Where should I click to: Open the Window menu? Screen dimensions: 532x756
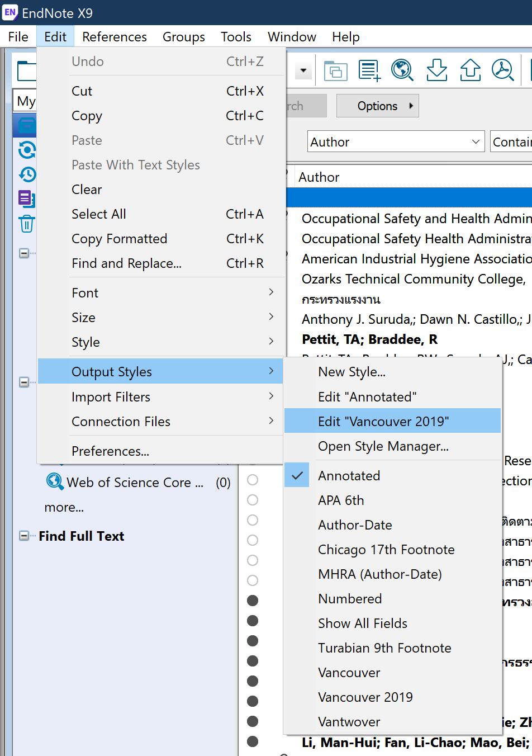click(x=292, y=37)
